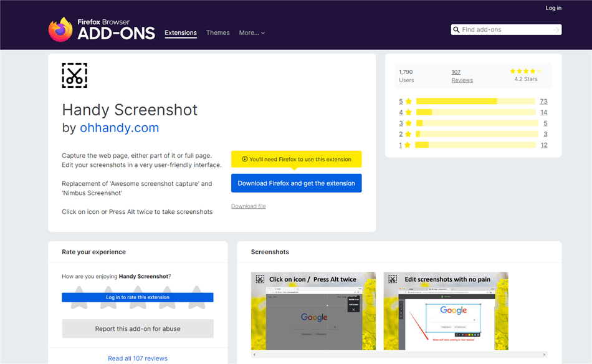The image size is (592, 364).
Task: Click the number 1 rating link
Action: [400, 145]
